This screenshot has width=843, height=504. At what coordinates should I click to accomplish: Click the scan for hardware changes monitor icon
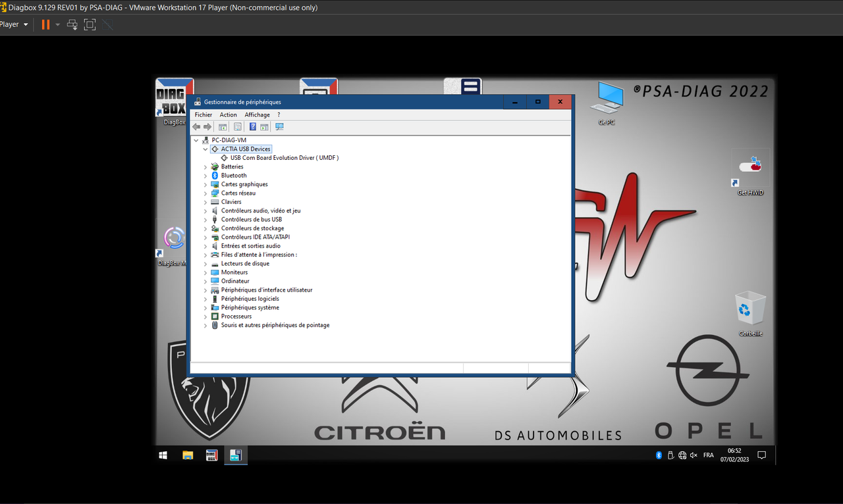279,127
